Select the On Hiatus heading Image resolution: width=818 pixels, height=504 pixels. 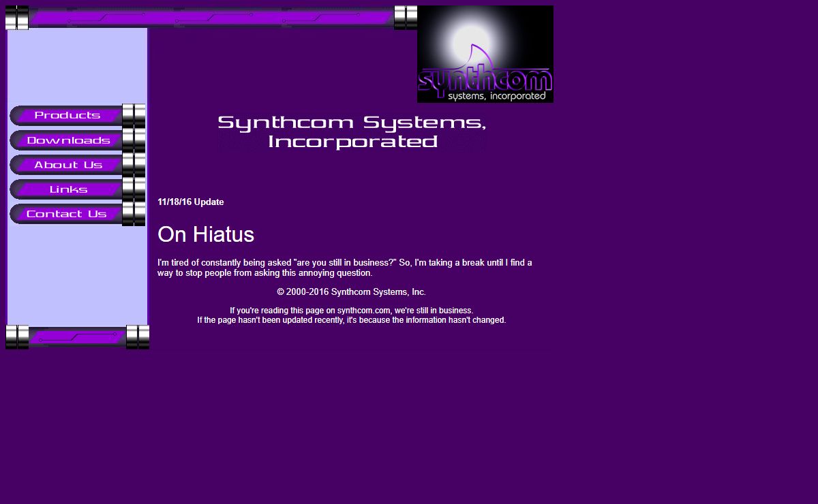coord(206,234)
